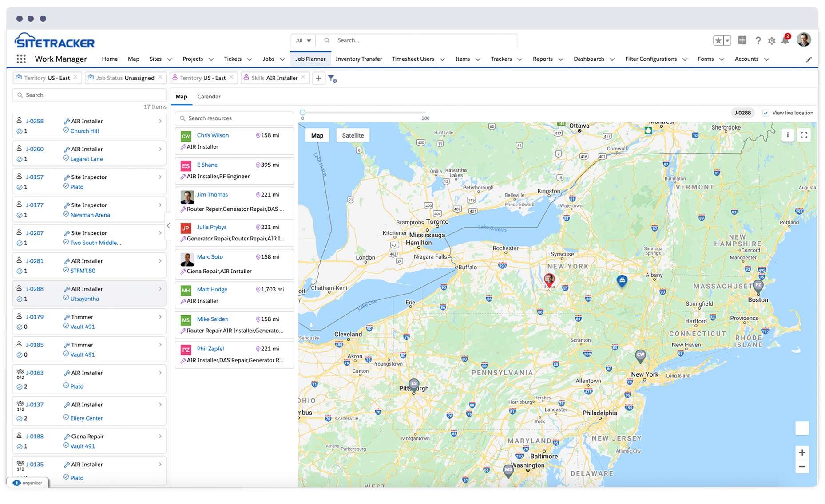Open the Ellery Center site link
Viewport: 825px width, 504px height.
tap(86, 418)
